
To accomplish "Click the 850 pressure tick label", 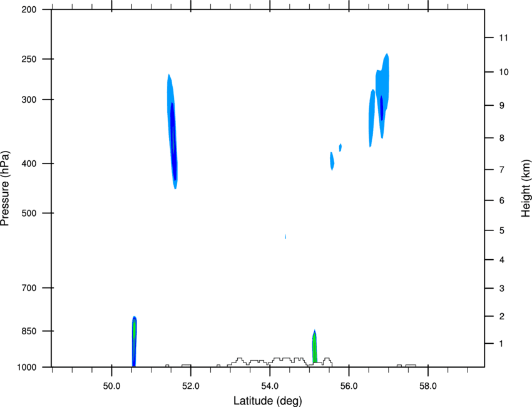I will 29,331.
